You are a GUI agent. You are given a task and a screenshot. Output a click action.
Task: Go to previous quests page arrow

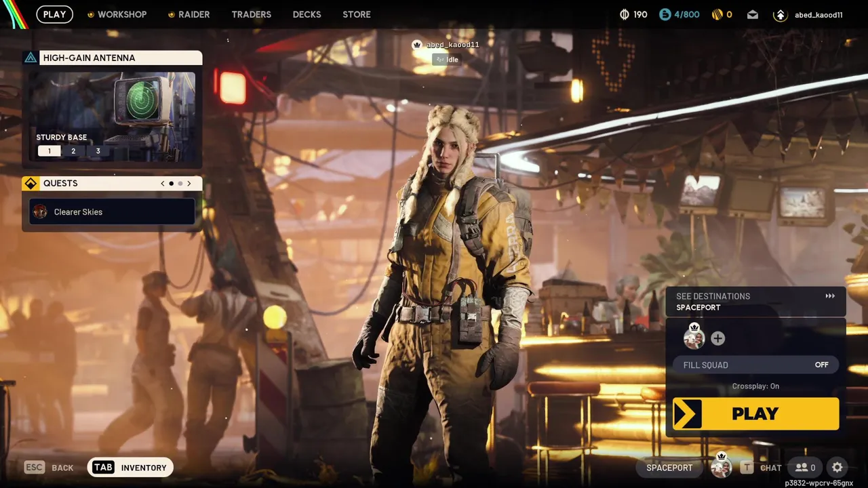coord(163,184)
